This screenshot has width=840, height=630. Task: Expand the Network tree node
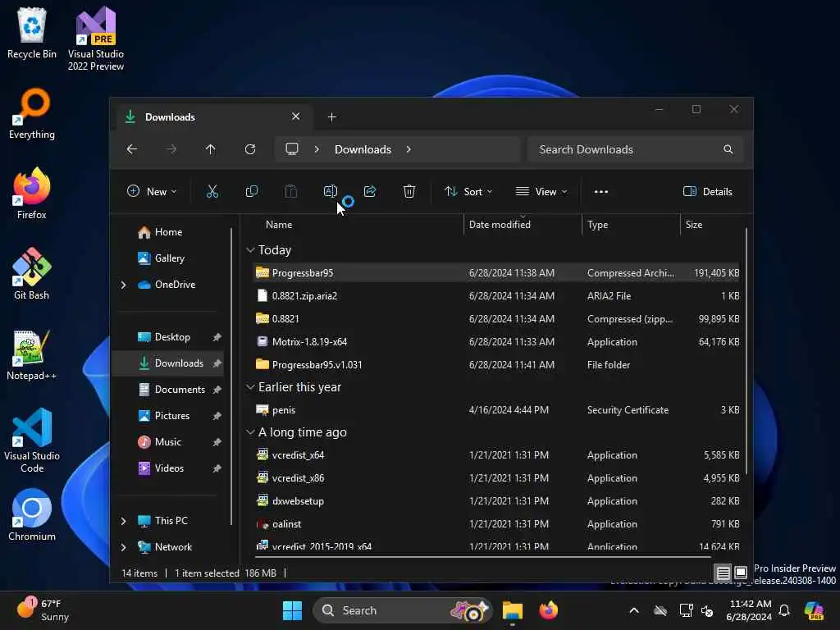click(124, 547)
